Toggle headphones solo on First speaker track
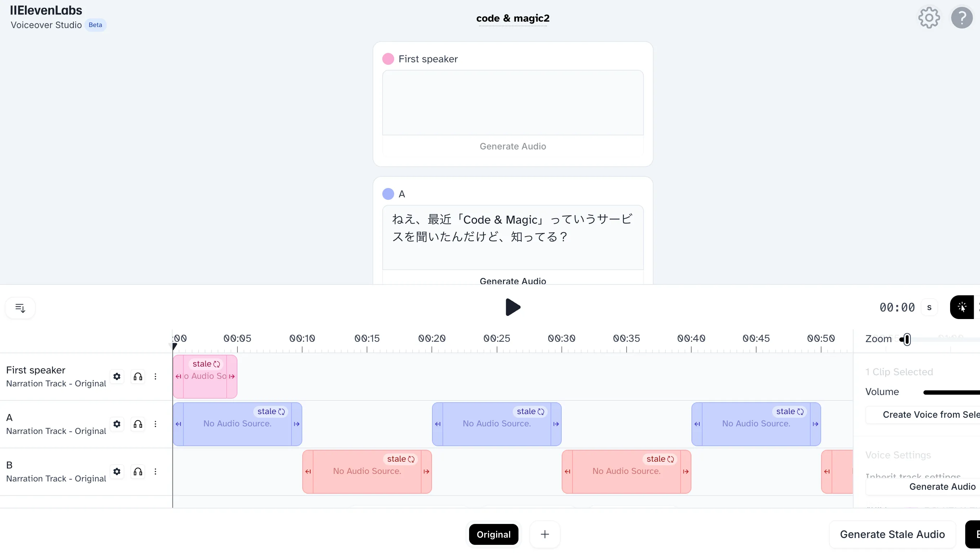The image size is (980, 556). [138, 377]
